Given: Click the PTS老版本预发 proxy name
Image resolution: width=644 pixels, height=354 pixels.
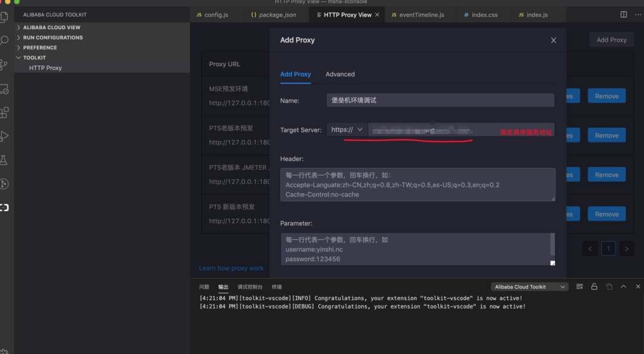Looking at the screenshot, I should (231, 128).
